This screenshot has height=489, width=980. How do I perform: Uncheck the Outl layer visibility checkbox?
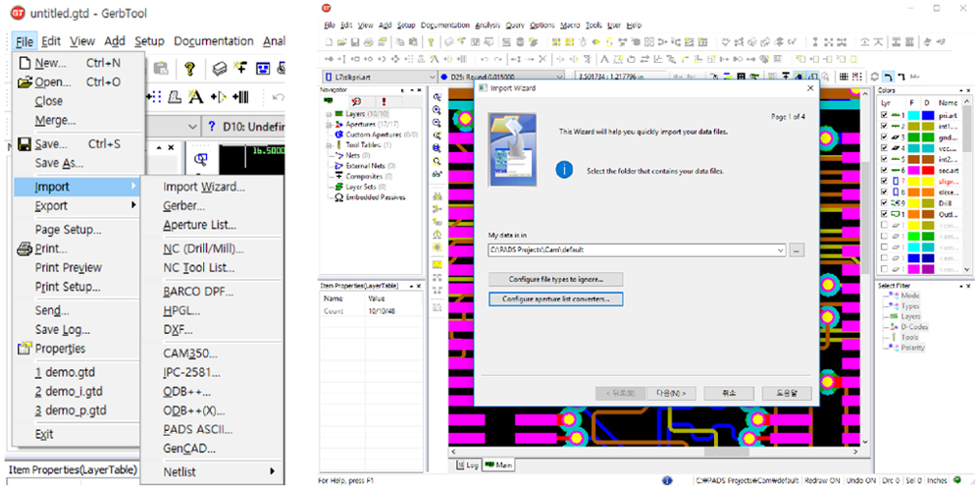[x=884, y=214]
